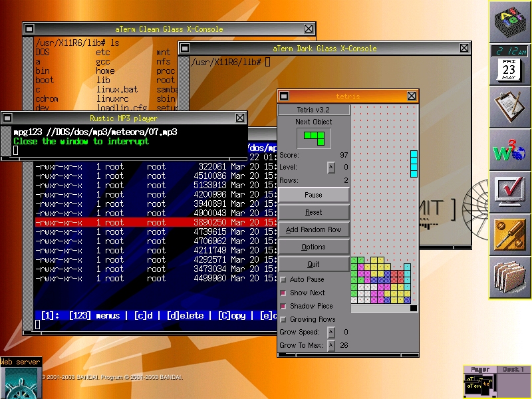Click Add Random Row in Tetris
The image size is (532, 399).
(x=313, y=229)
